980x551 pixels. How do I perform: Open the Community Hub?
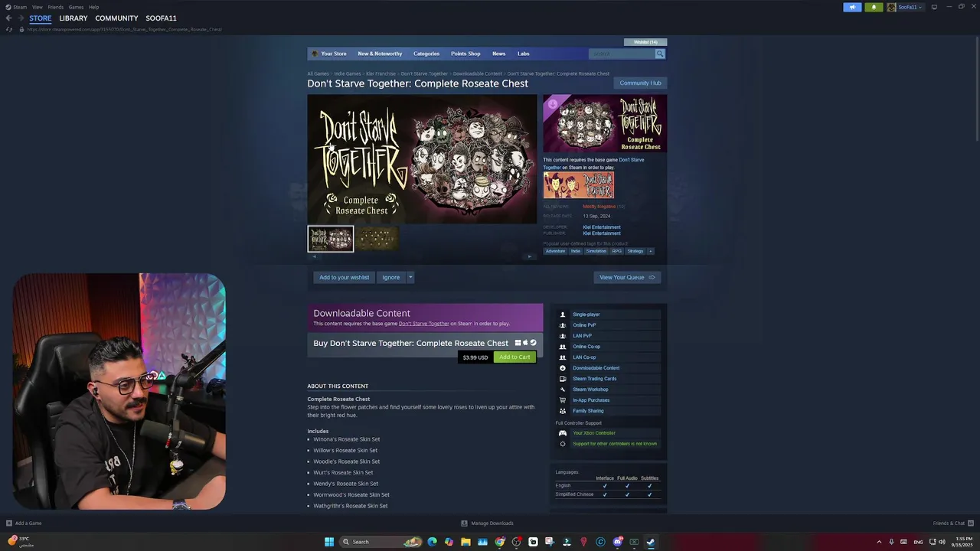(640, 83)
